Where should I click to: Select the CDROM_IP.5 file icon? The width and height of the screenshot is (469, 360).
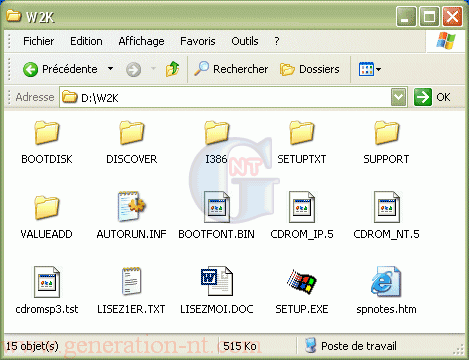coord(302,207)
